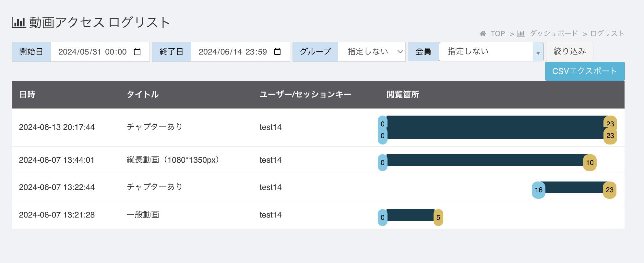Open the グループ dropdown
644x263 pixels.
coord(372,52)
